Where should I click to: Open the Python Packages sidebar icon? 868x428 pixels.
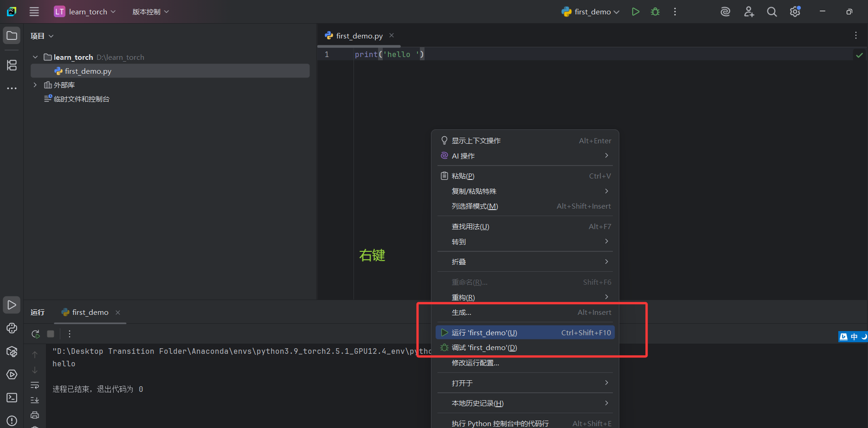(12, 351)
